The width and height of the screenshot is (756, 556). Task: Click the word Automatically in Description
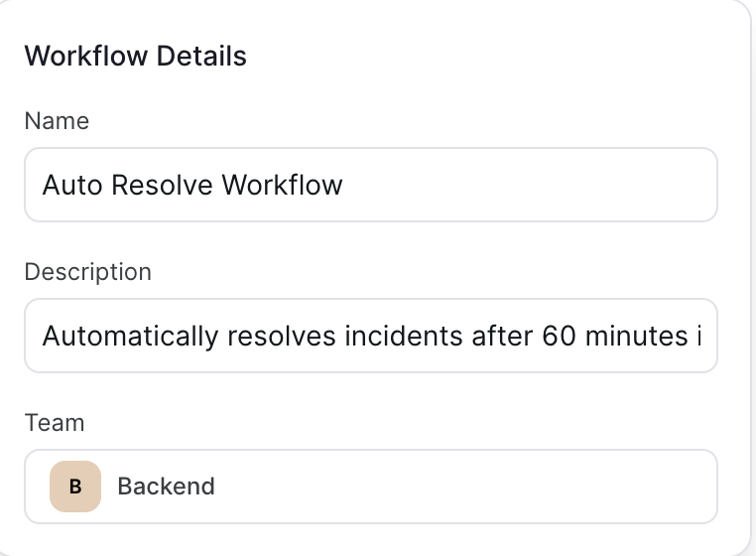click(130, 336)
